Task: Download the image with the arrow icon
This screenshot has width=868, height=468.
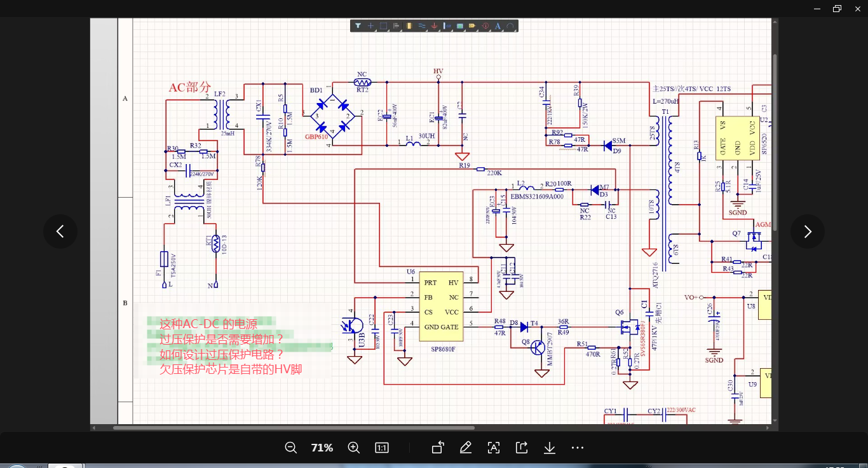Action: (x=550, y=448)
